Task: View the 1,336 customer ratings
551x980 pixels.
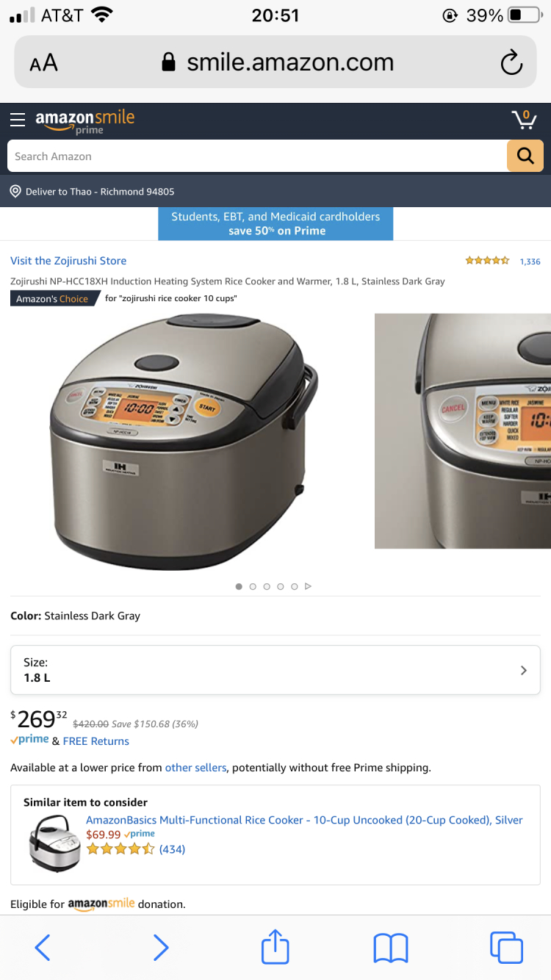Action: [x=530, y=262]
